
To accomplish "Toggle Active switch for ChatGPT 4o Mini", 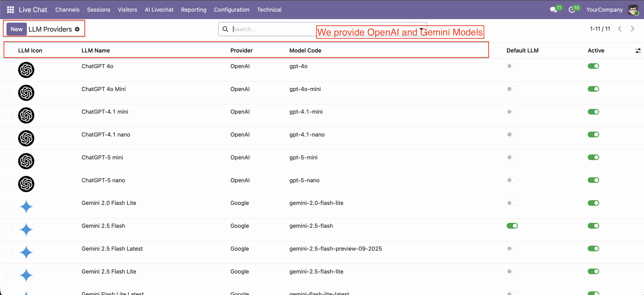I will 593,89.
